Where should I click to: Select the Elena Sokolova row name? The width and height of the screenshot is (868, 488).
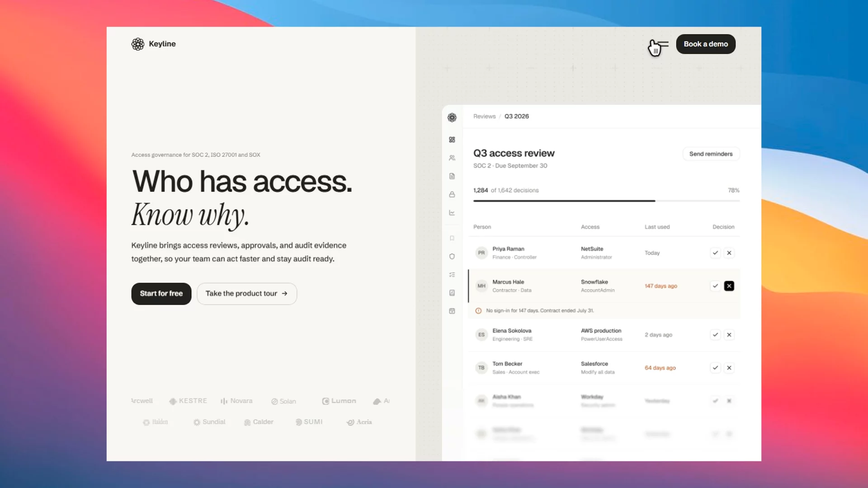pos(512,331)
